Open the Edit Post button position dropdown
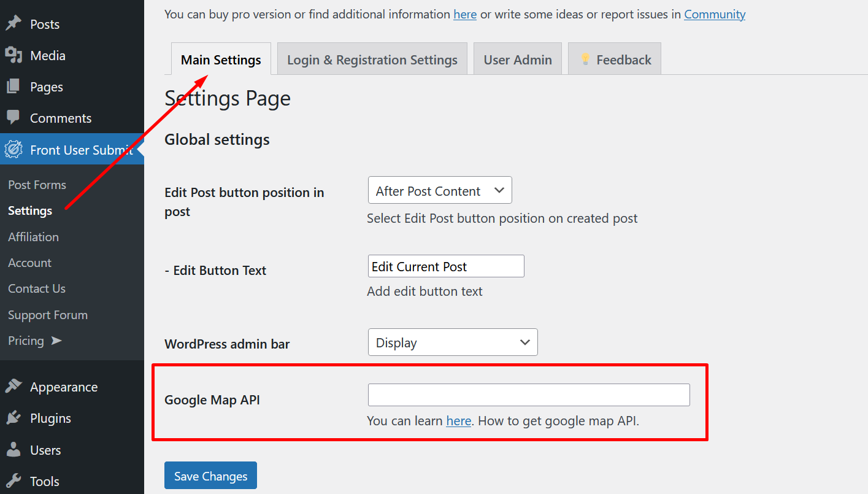 (439, 190)
